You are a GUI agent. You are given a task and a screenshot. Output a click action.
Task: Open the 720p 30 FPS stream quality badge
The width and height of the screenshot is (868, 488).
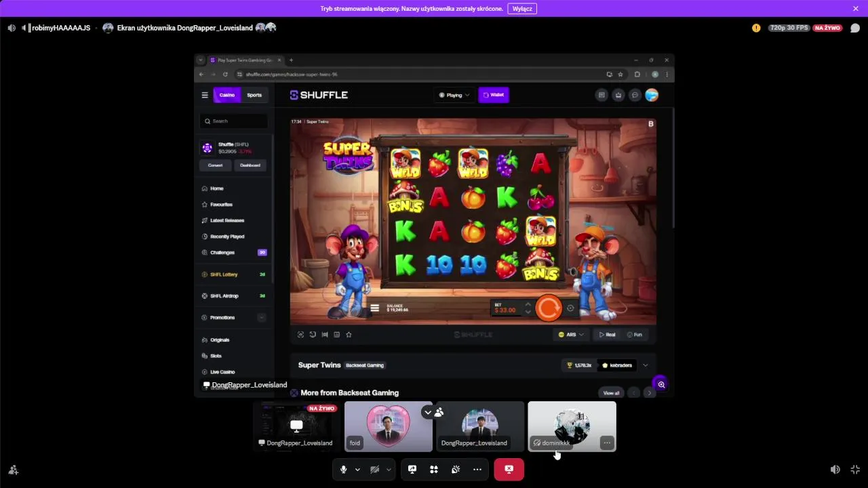click(x=789, y=28)
